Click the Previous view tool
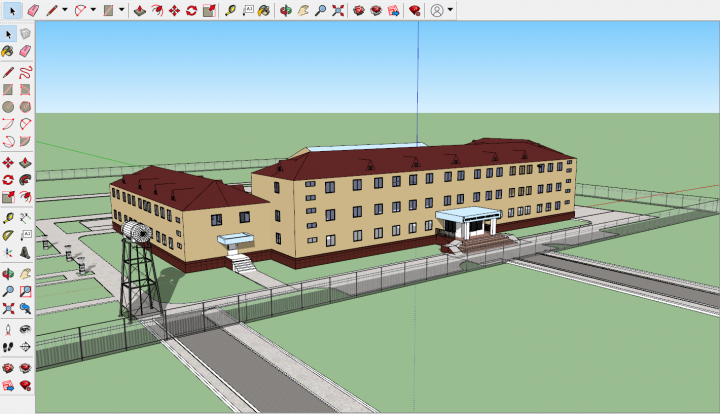 click(25, 309)
